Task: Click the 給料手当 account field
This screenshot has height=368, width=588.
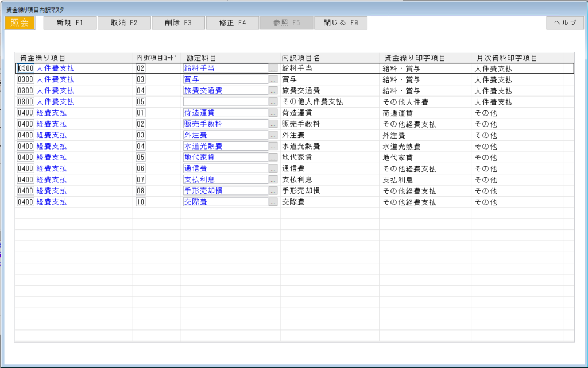Action: pos(225,68)
